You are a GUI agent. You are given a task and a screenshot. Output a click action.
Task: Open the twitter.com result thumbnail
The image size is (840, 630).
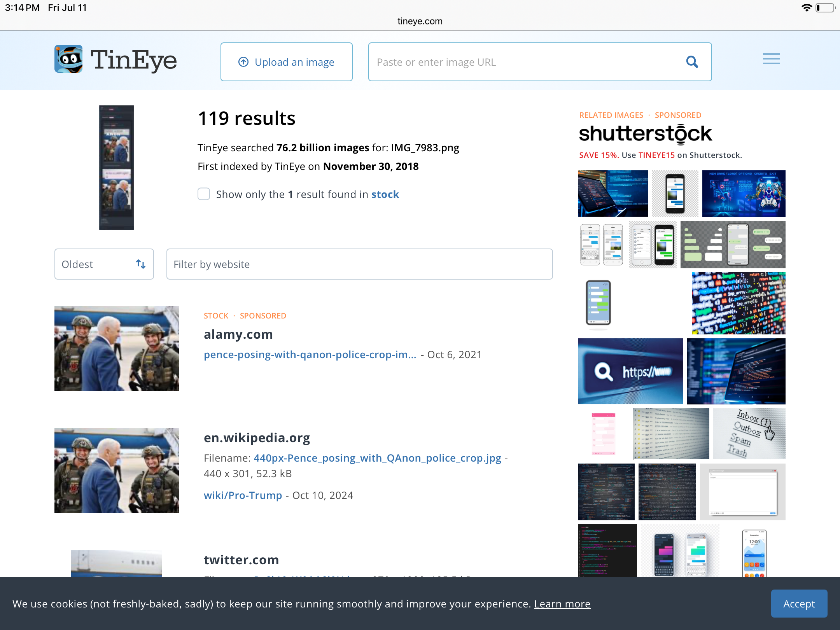tap(117, 563)
